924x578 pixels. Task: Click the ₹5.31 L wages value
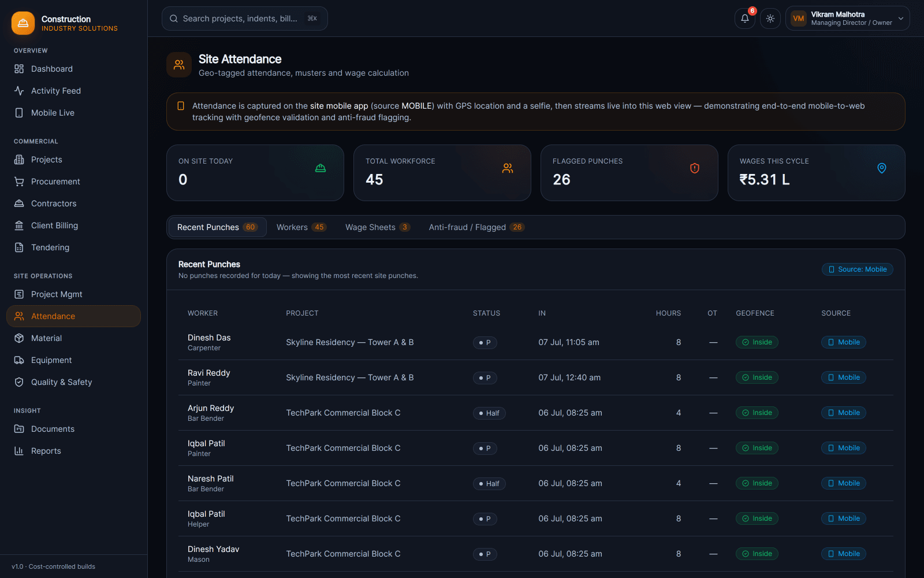coord(765,180)
